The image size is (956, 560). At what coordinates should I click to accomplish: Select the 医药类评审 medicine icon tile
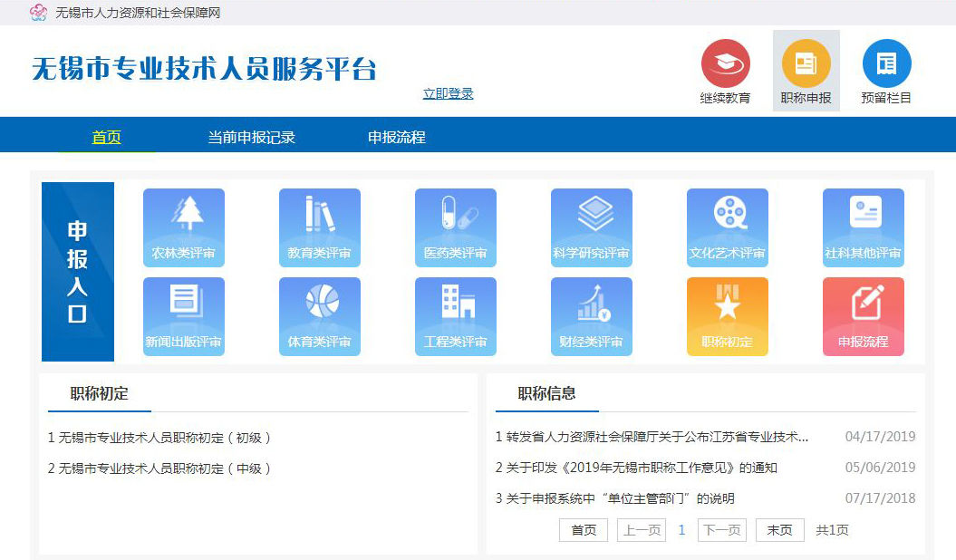[456, 228]
